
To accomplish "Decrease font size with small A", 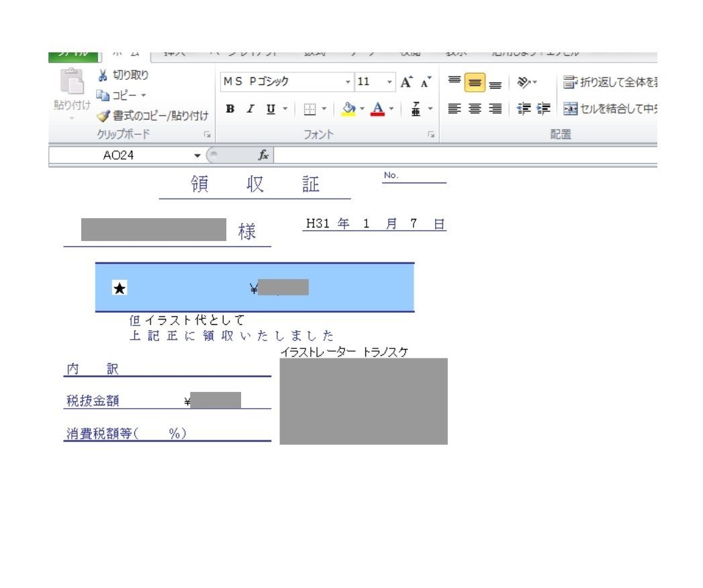I will click(x=426, y=83).
